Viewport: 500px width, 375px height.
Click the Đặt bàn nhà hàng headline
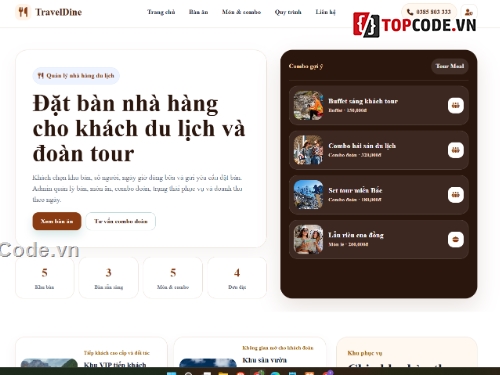(139, 128)
